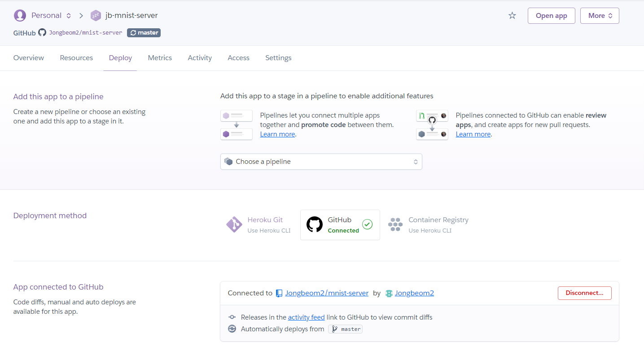Viewport: 644px width, 356px height.
Task: Click the activity feed link
Action: (x=307, y=317)
